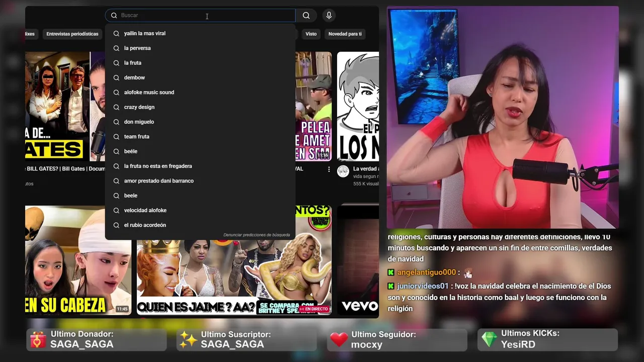Viewport: 644px width, 362px height.
Task: Open the Bill Gates video thumbnail
Action: pos(65,106)
